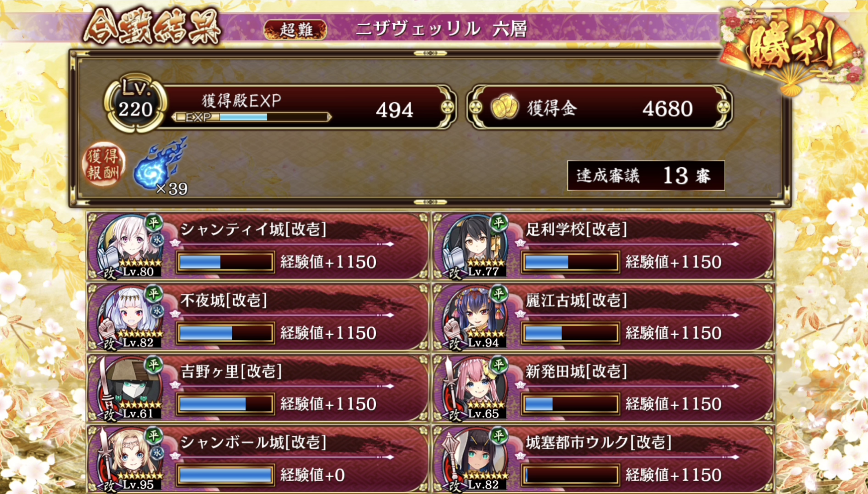Select the 不夜城[改壱] character portrait
The height and width of the screenshot is (494, 868).
coord(131,317)
